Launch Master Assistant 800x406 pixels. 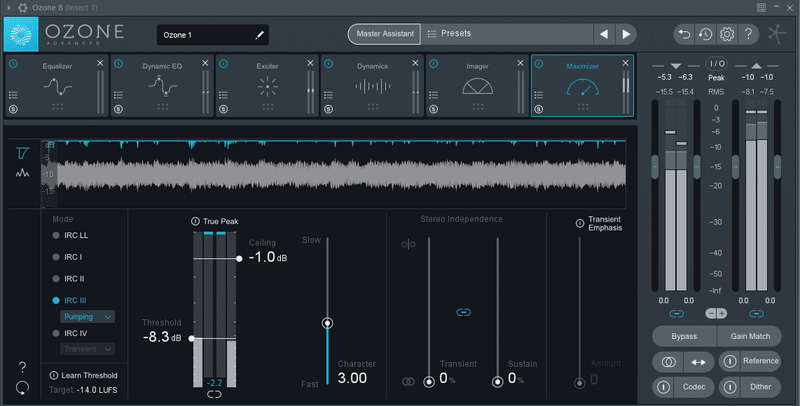385,34
